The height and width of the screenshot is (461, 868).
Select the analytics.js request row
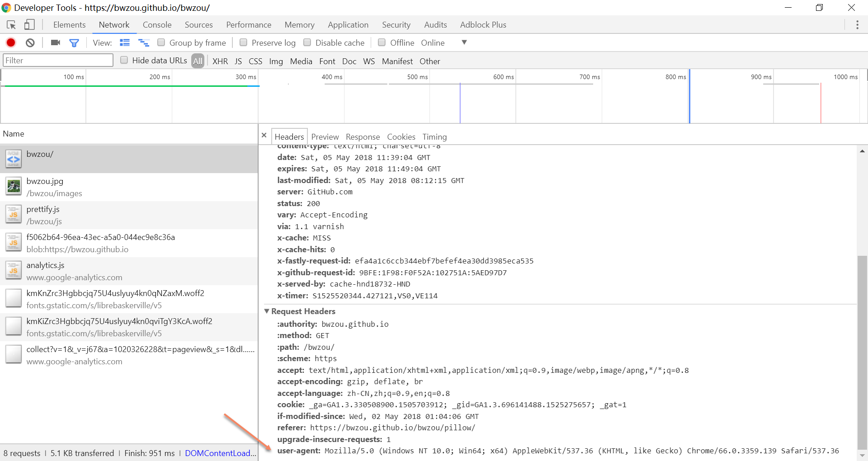(129, 271)
